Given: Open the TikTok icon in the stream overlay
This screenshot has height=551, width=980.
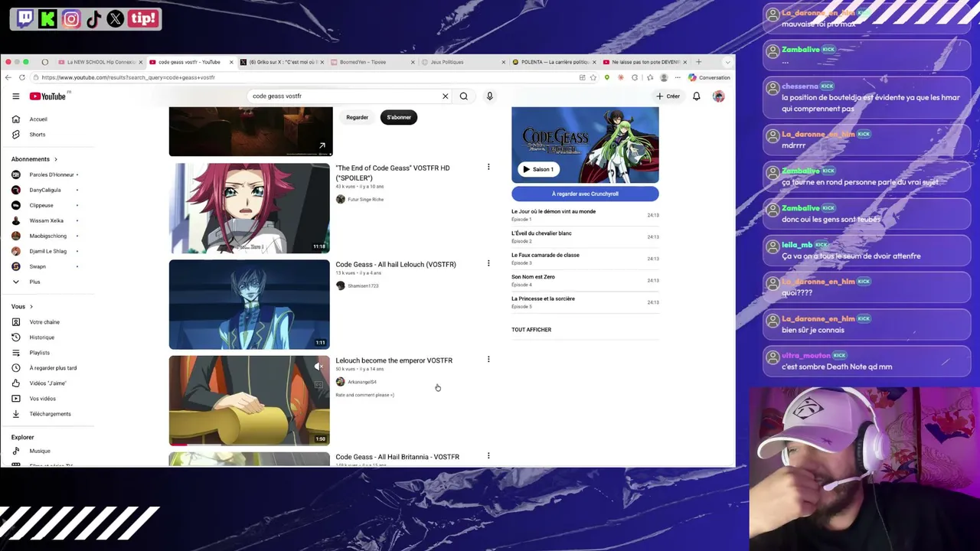Looking at the screenshot, I should coord(93,18).
